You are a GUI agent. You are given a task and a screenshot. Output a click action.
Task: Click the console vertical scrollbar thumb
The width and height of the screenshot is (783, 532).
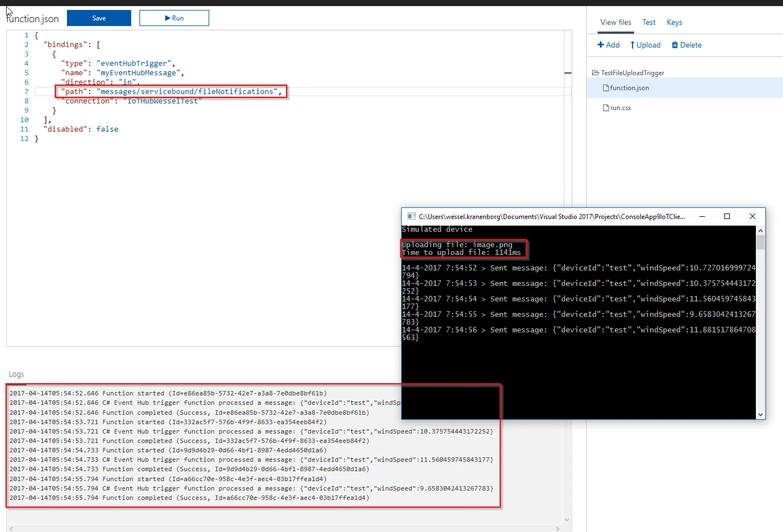point(760,242)
